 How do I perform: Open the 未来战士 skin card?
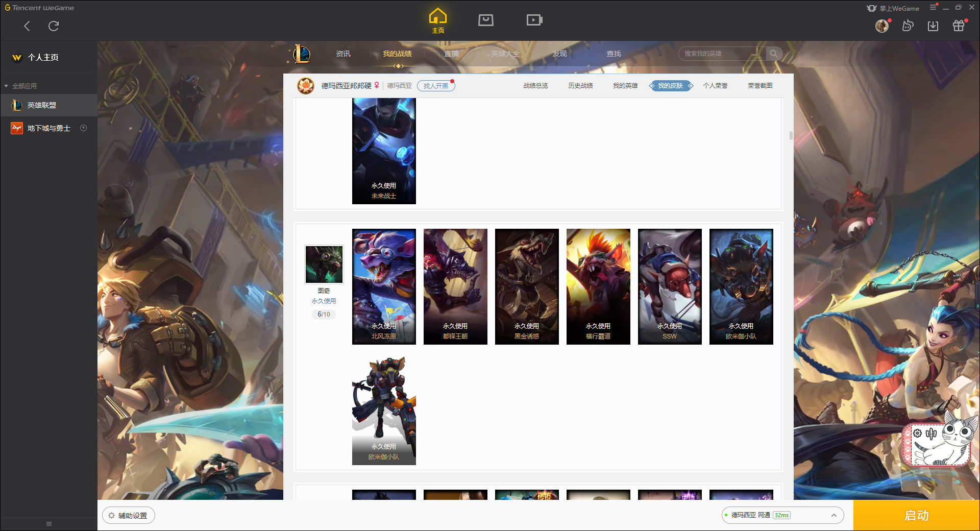384,151
